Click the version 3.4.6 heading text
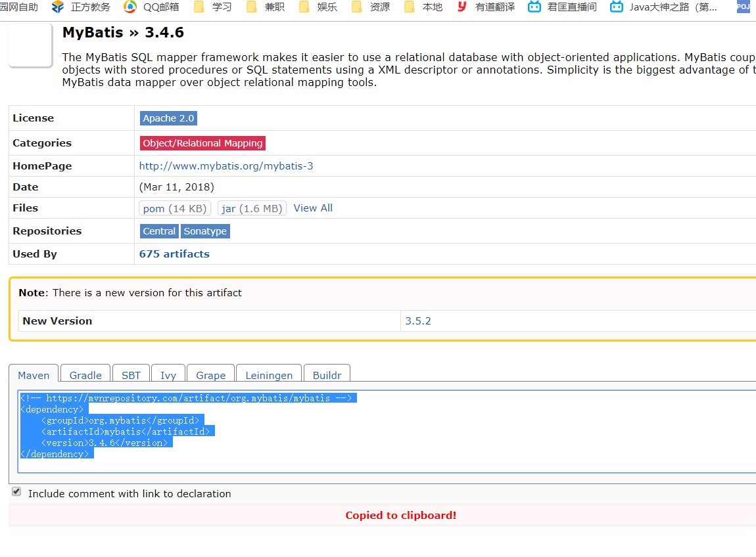756x557 pixels. click(x=164, y=32)
